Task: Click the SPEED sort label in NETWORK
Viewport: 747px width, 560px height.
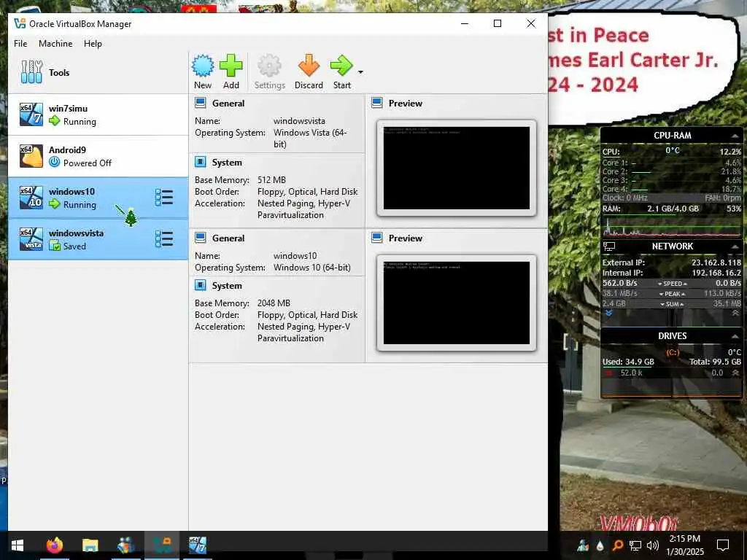Action: point(672,284)
